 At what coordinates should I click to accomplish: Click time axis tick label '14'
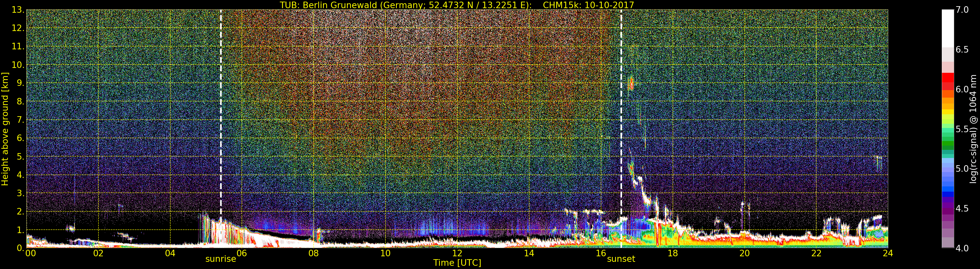(x=529, y=253)
